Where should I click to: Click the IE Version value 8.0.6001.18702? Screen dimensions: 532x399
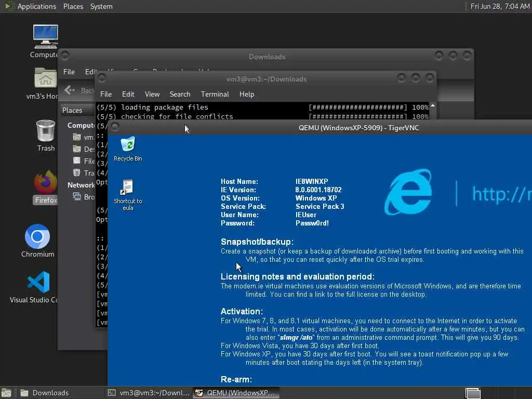(318, 190)
